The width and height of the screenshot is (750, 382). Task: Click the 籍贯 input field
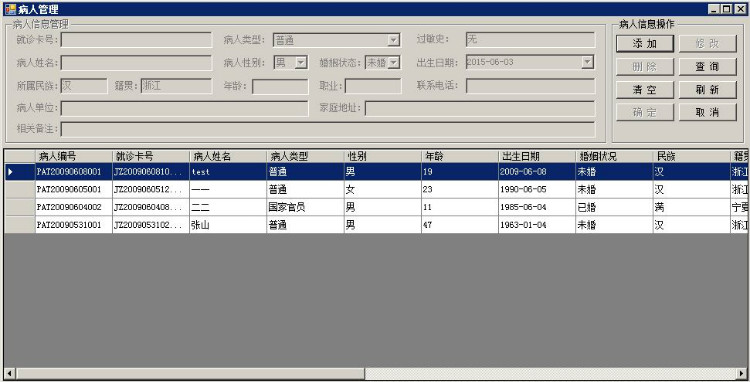coord(176,86)
